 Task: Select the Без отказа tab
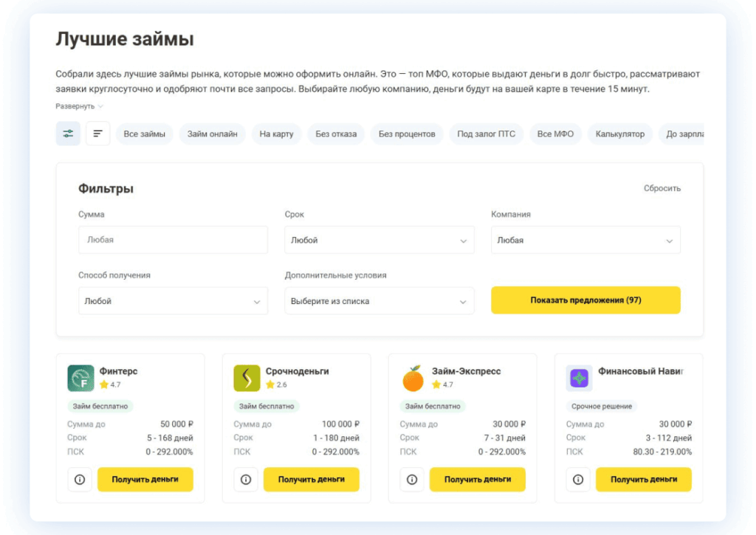[x=336, y=134]
